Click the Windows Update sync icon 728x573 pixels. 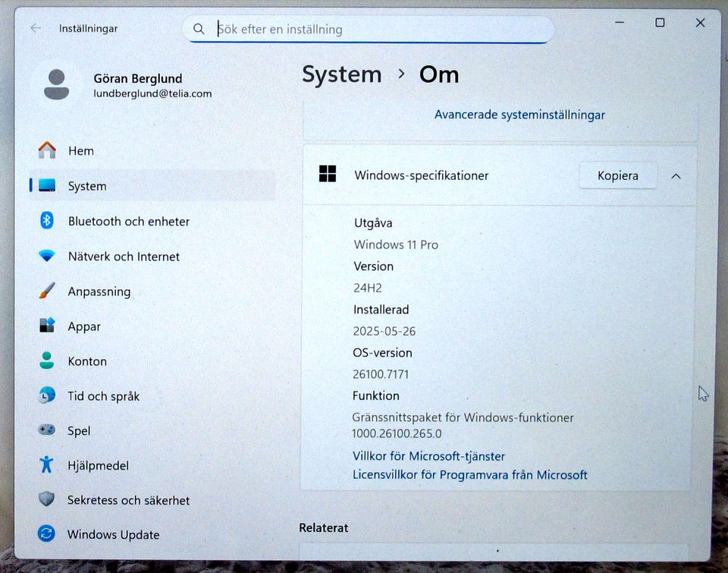point(46,534)
